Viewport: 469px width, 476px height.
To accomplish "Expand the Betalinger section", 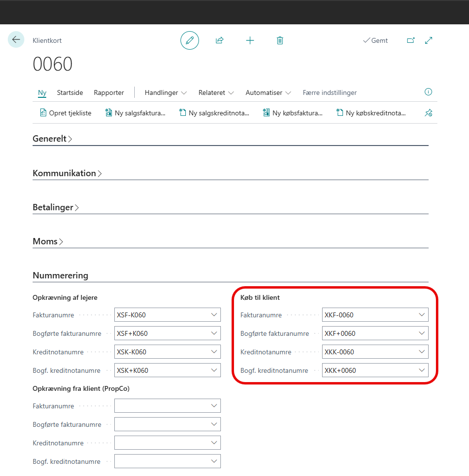I will click(x=56, y=207).
